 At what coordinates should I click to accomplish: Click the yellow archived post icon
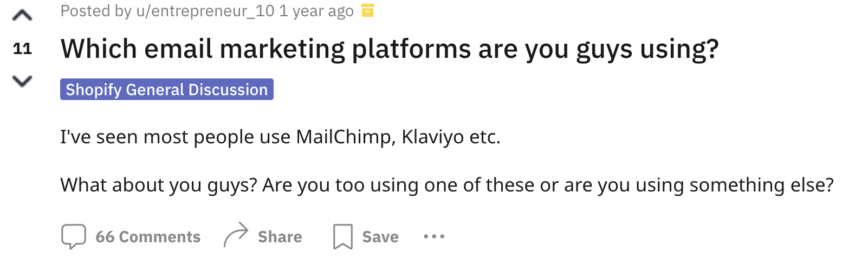(x=368, y=10)
